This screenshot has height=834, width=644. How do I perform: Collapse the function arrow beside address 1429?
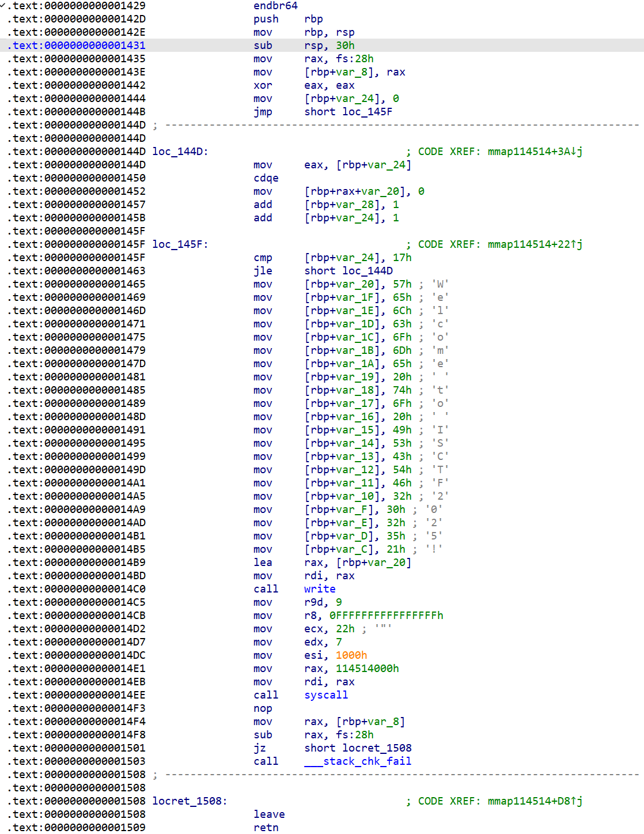pyautogui.click(x=3, y=6)
